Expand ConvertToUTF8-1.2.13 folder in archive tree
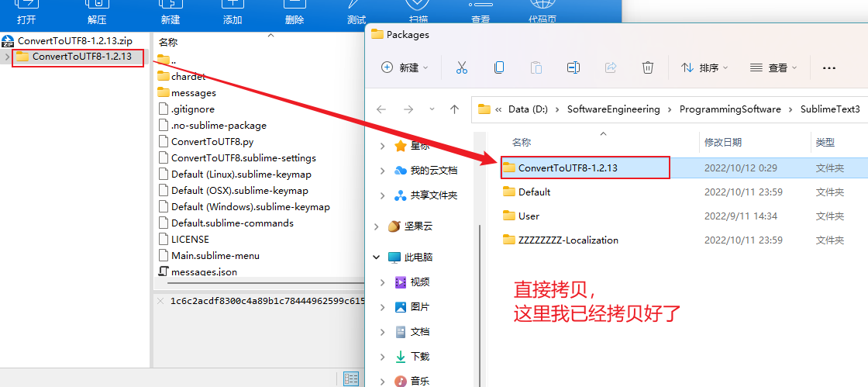868x387 pixels. coord(6,57)
